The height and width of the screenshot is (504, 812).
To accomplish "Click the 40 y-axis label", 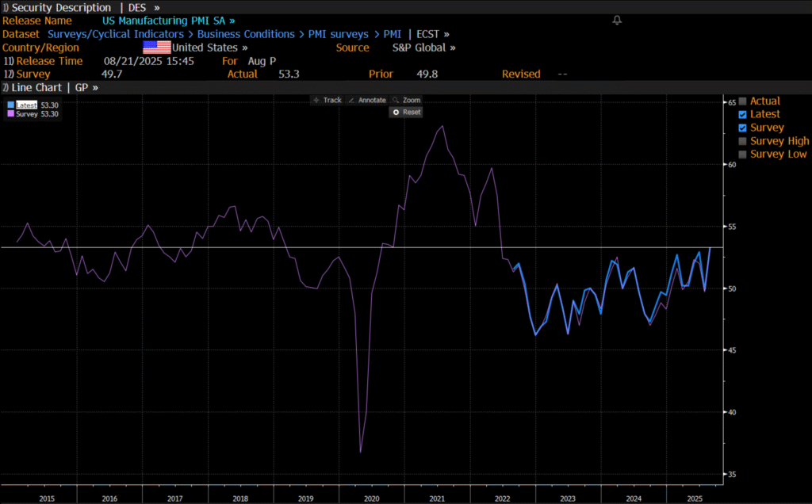I will 732,412.
